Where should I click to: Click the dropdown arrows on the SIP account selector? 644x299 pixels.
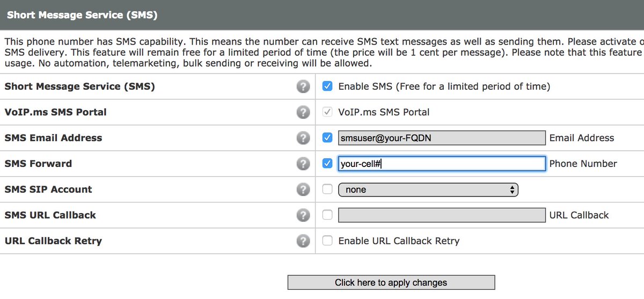coord(513,189)
